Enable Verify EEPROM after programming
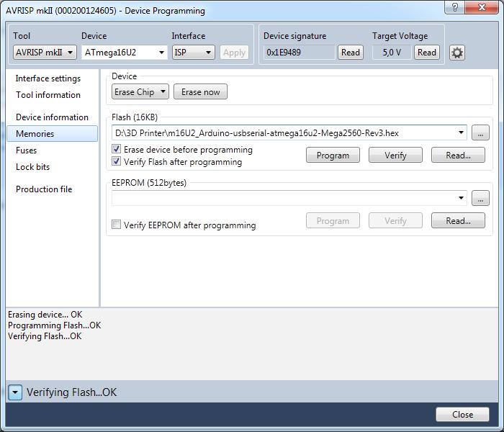The image size is (504, 432). 116,224
